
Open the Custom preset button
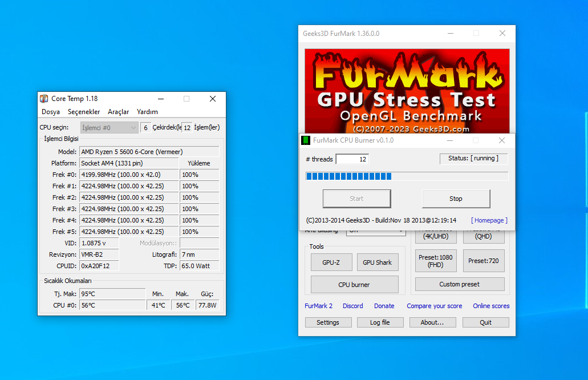click(460, 284)
